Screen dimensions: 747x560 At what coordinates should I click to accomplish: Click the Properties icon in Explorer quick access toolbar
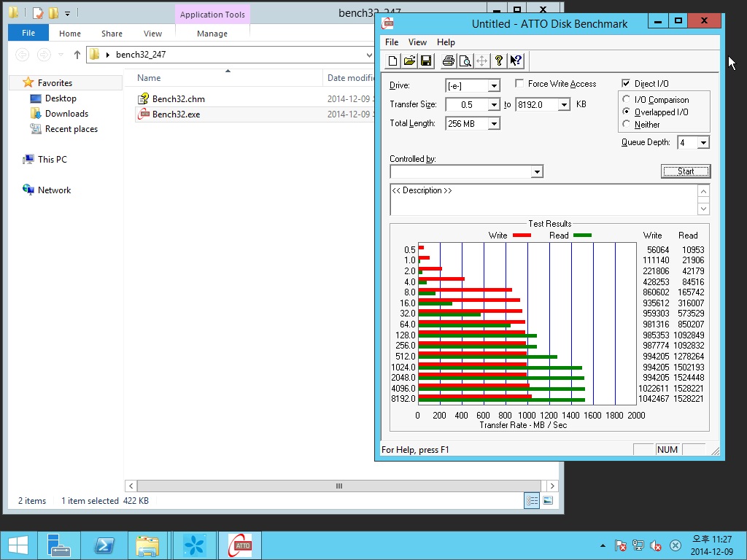point(38,13)
